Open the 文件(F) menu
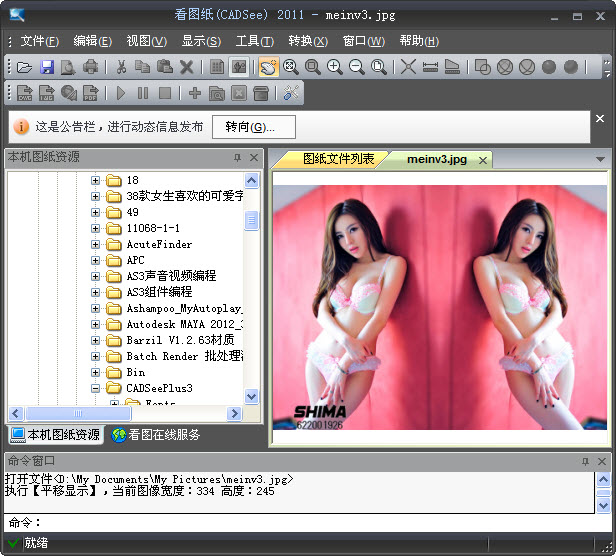Image resolution: width=616 pixels, height=556 pixels. pos(39,41)
